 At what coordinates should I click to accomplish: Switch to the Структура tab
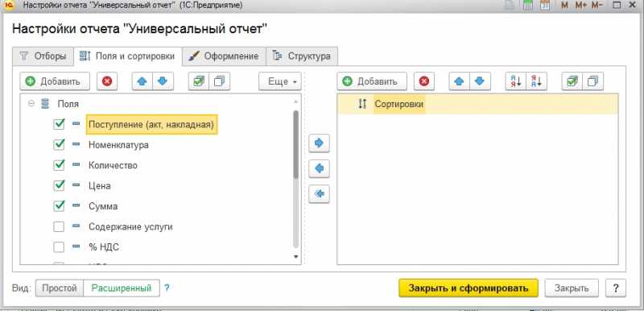(303, 56)
